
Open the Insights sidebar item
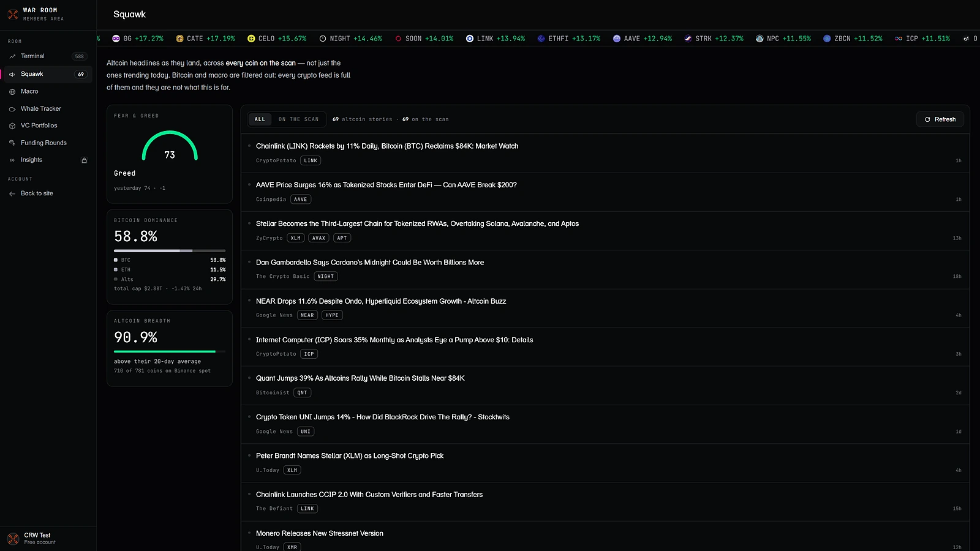point(48,160)
